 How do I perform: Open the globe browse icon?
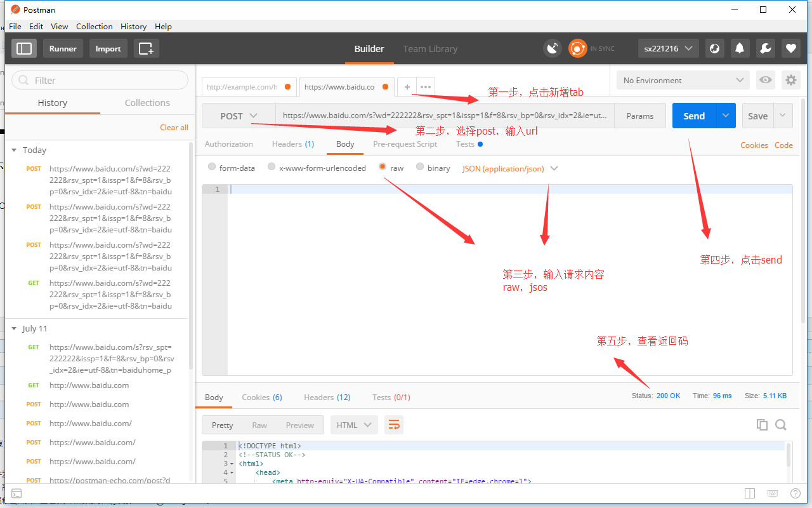pyautogui.click(x=715, y=48)
